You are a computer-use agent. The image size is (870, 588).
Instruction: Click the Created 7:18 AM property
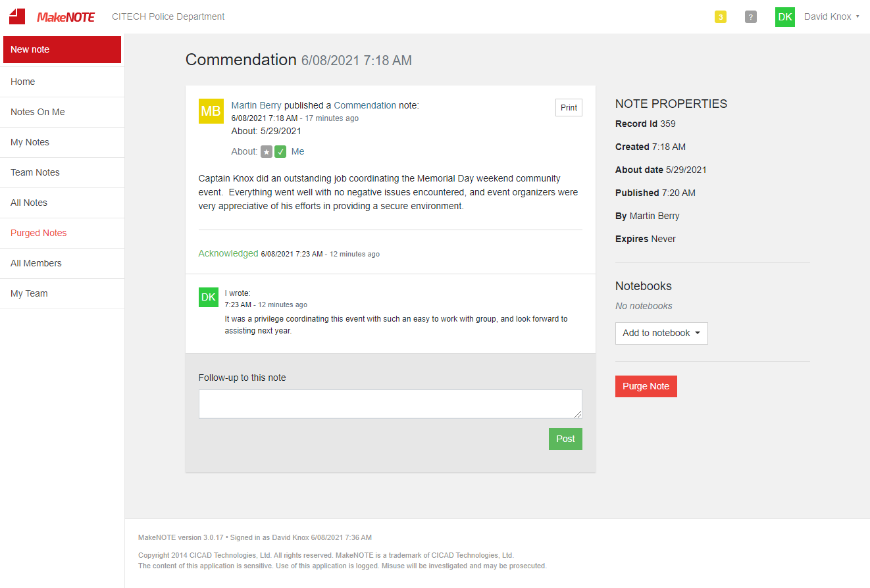pyautogui.click(x=650, y=147)
